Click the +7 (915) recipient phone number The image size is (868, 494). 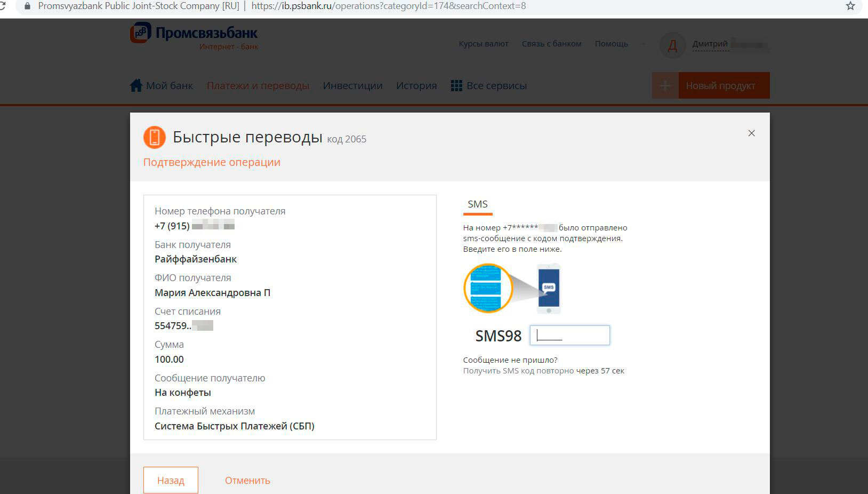(x=195, y=226)
